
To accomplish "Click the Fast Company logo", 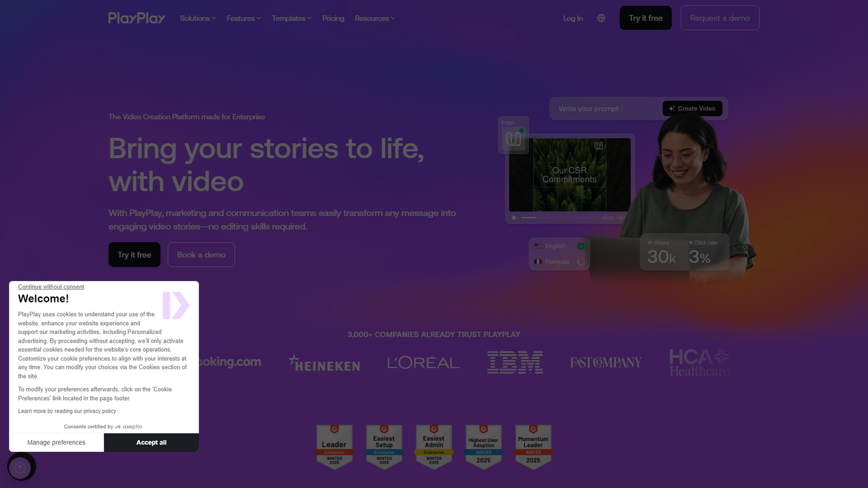I will (x=606, y=362).
